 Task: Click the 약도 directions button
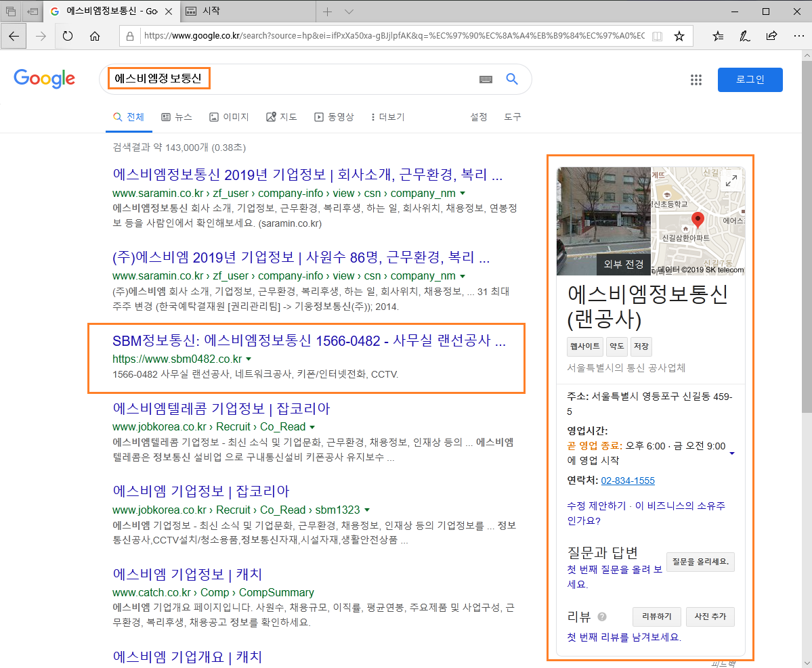pyautogui.click(x=616, y=346)
